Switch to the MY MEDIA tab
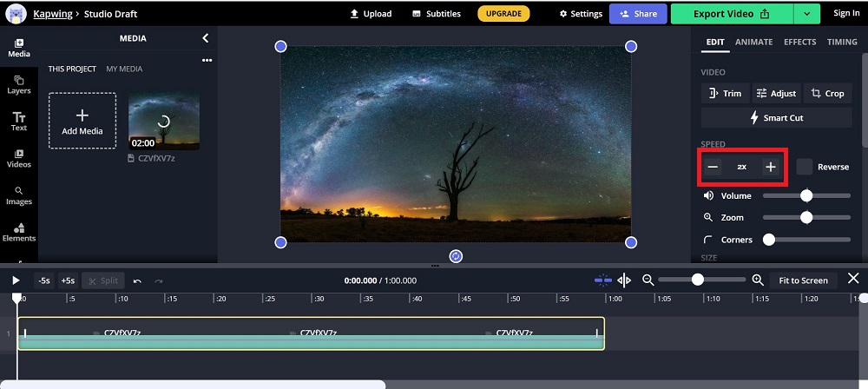The height and width of the screenshot is (389, 868). point(124,69)
